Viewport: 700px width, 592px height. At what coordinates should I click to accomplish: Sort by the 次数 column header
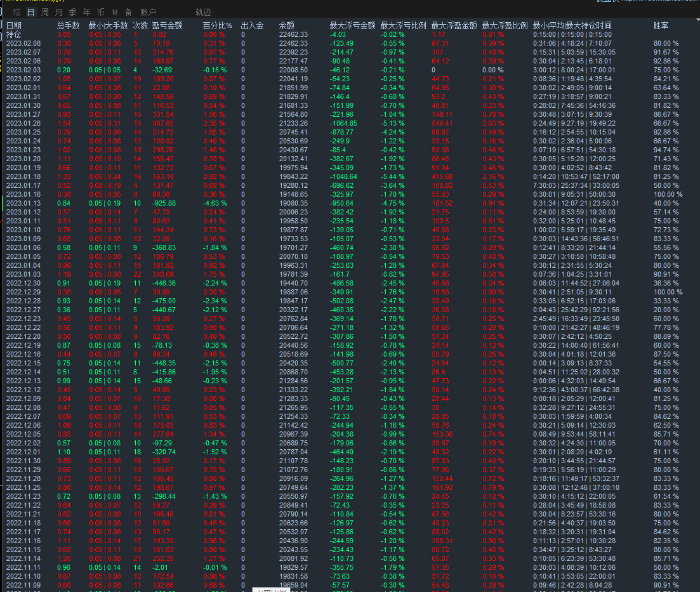click(141, 25)
